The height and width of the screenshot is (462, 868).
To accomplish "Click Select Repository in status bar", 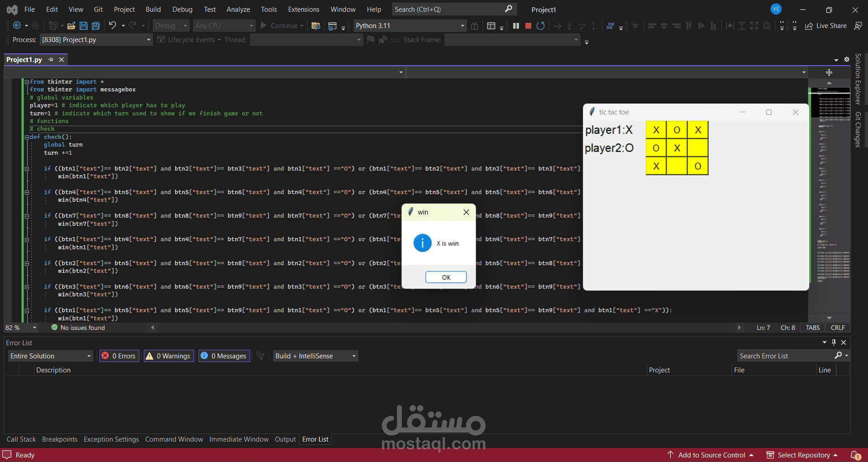I will (802, 455).
